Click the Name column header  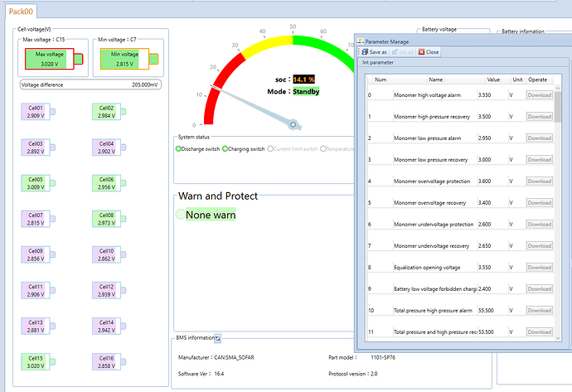pyautogui.click(x=435, y=80)
